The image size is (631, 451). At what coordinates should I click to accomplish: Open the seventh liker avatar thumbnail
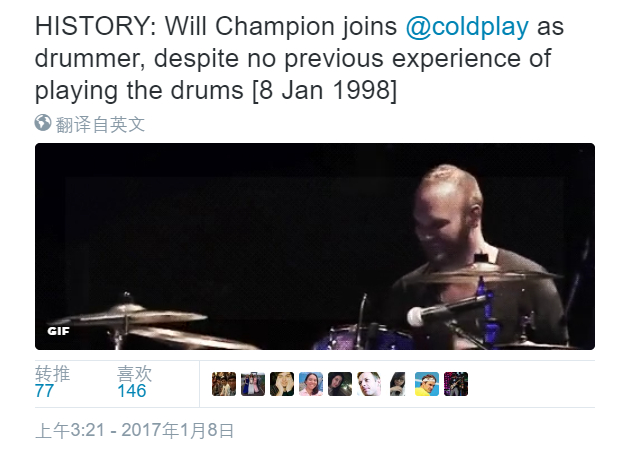[x=398, y=384]
